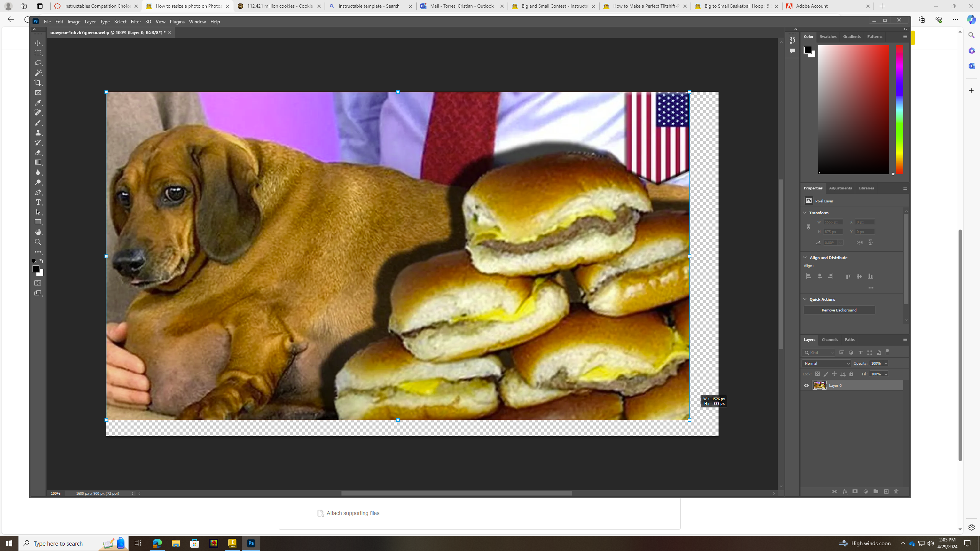The image size is (980, 551).
Task: Open the Opacity dropdown arrow
Action: (x=886, y=363)
